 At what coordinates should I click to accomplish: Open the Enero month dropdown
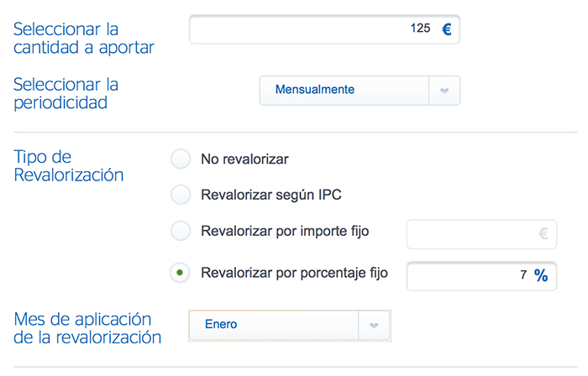click(x=274, y=325)
